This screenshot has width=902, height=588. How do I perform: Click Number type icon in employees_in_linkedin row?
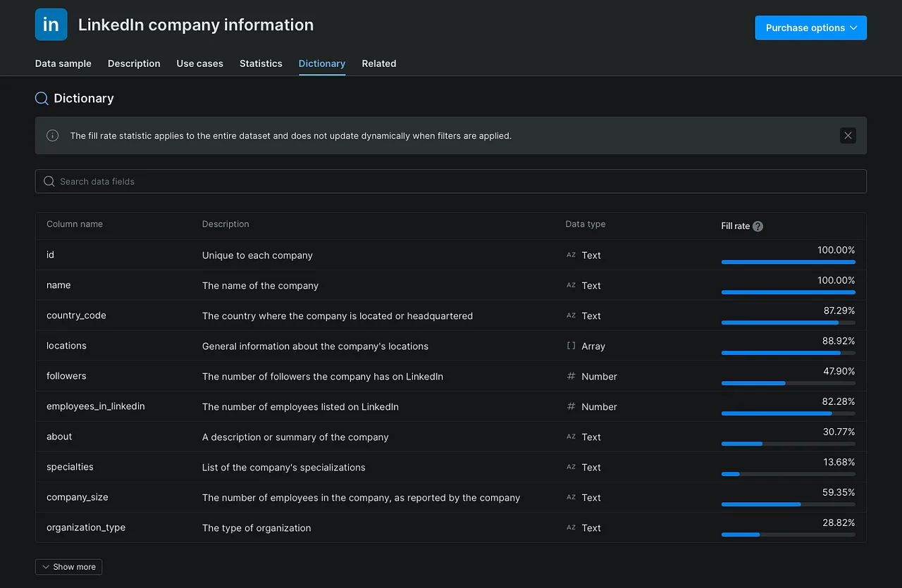(572, 406)
